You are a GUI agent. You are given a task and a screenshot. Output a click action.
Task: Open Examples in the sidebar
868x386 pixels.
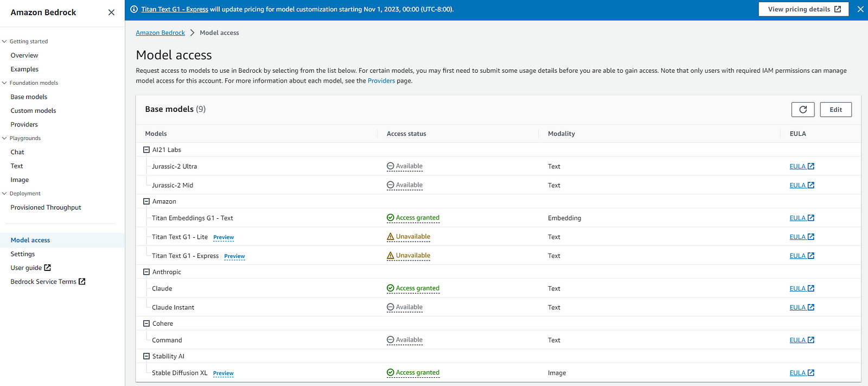point(24,69)
